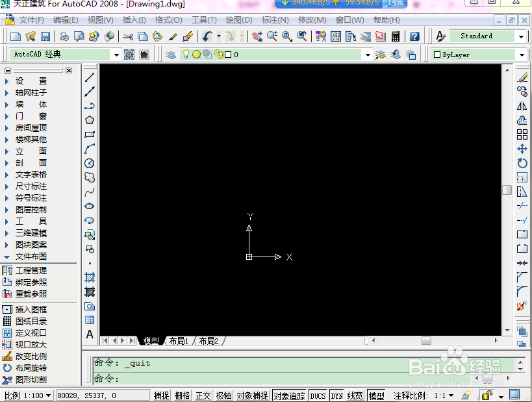Switch to the 布局1 layout tab
This screenshot has height=402, width=532.
pos(179,341)
